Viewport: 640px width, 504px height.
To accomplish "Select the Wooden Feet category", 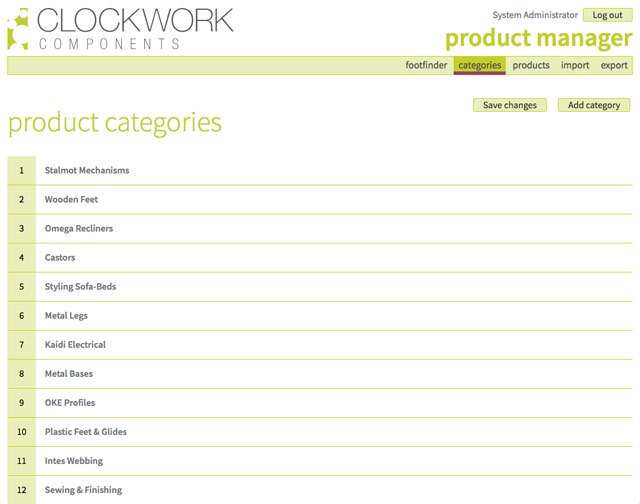I will pyautogui.click(x=71, y=200).
